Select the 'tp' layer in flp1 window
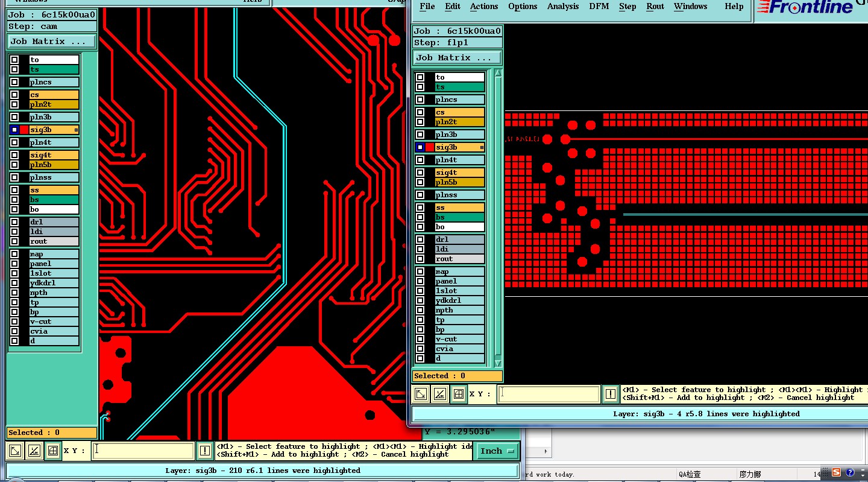The width and height of the screenshot is (868, 482). click(460, 320)
